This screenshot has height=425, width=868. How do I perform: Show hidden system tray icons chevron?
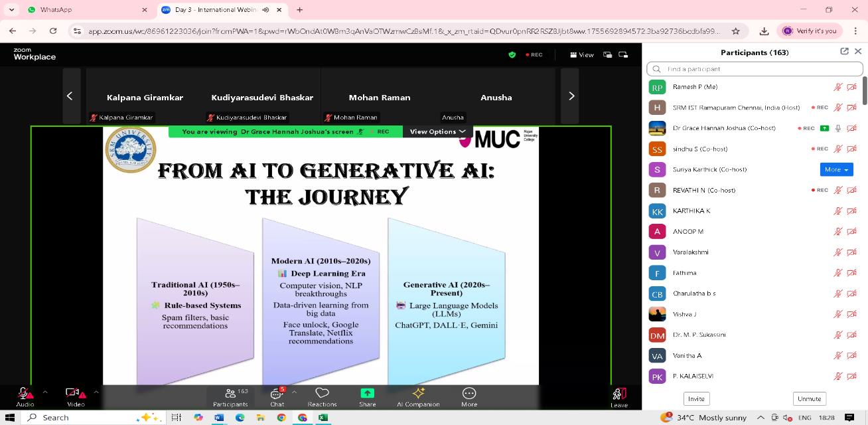760,417
